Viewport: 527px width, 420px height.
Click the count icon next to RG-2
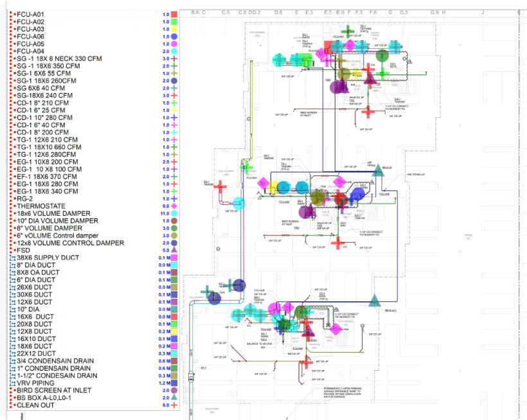click(13, 199)
